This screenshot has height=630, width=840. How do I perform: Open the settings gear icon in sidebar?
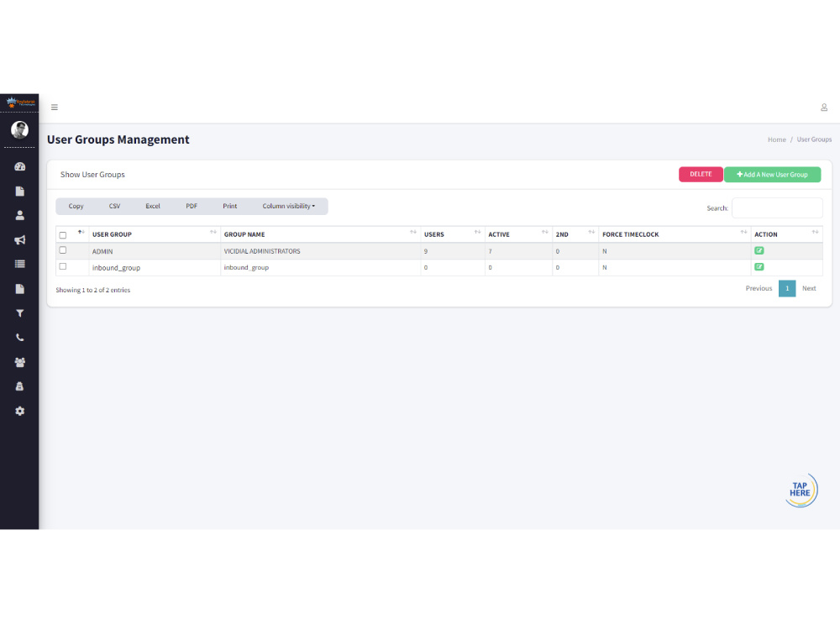pos(20,411)
